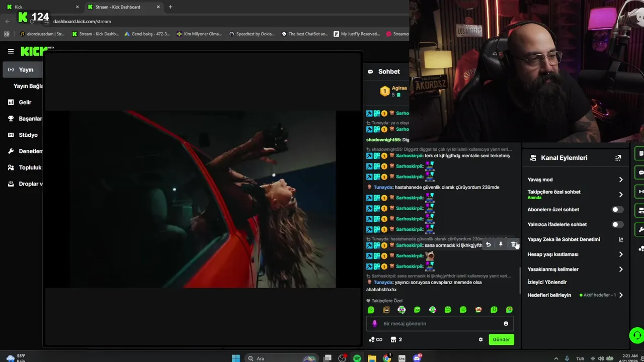Select the last emote in the emote row
The width and height of the screenshot is (644, 362).
pos(509,310)
